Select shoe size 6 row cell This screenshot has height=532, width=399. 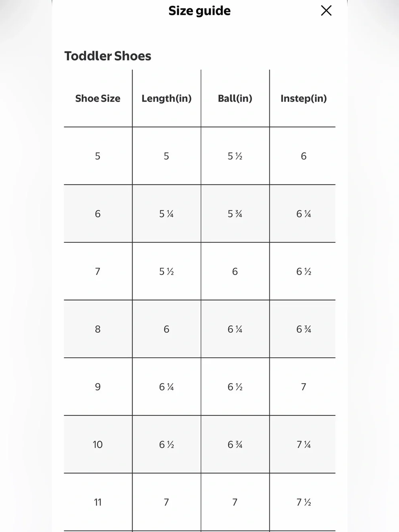point(98,214)
